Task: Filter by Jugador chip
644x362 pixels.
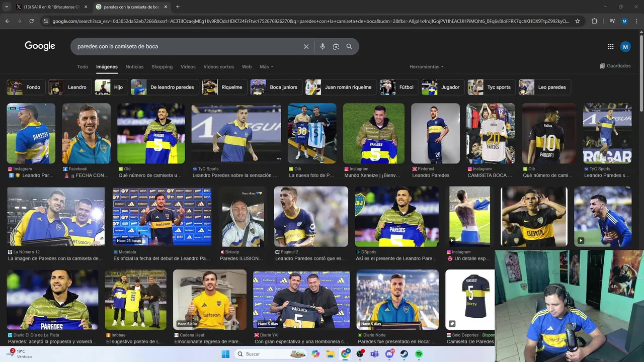Action: point(443,87)
